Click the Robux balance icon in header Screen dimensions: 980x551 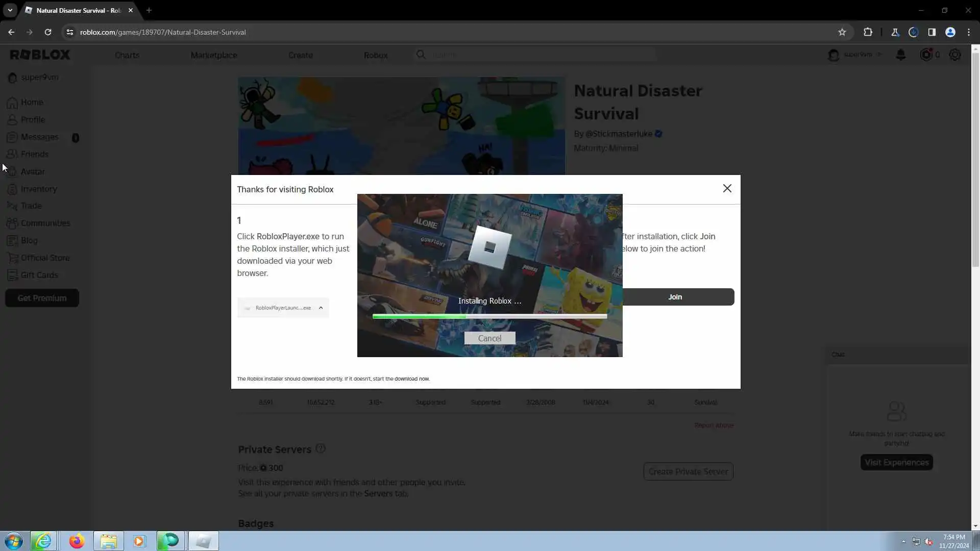click(926, 55)
